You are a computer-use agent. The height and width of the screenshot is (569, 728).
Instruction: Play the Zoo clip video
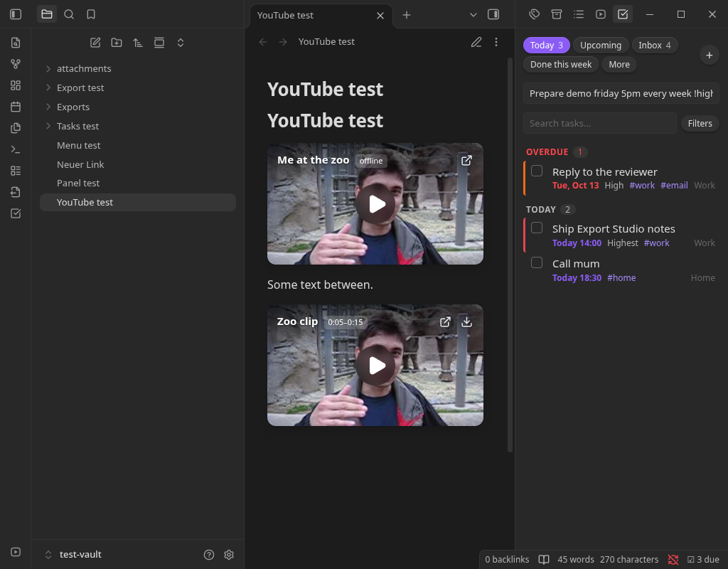coord(375,366)
